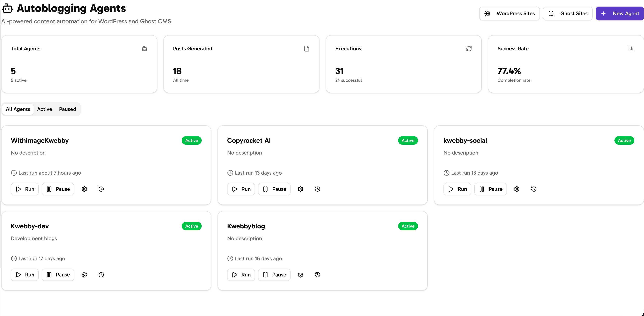Viewport: 644px width, 316px height.
Task: Click the document icon on Posts Generated card
Action: coord(307,49)
